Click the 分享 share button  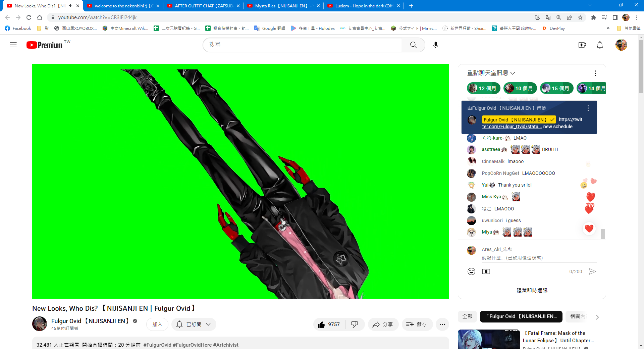coord(383,325)
